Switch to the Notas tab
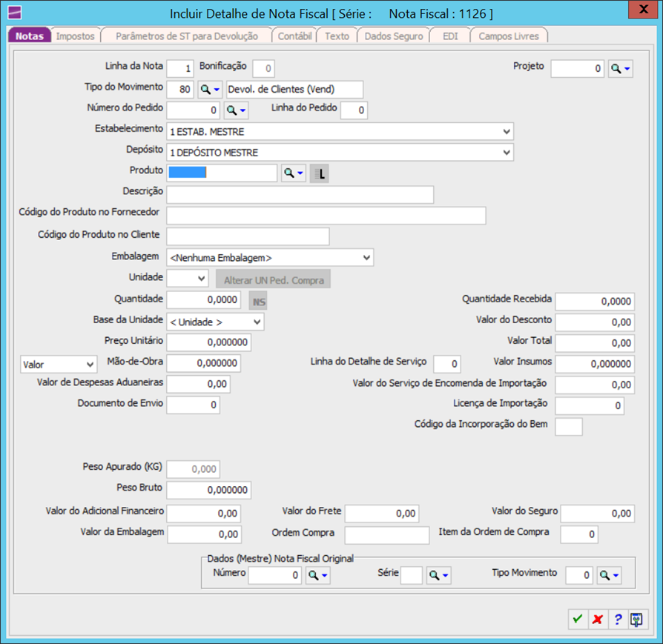663x644 pixels. (x=30, y=36)
